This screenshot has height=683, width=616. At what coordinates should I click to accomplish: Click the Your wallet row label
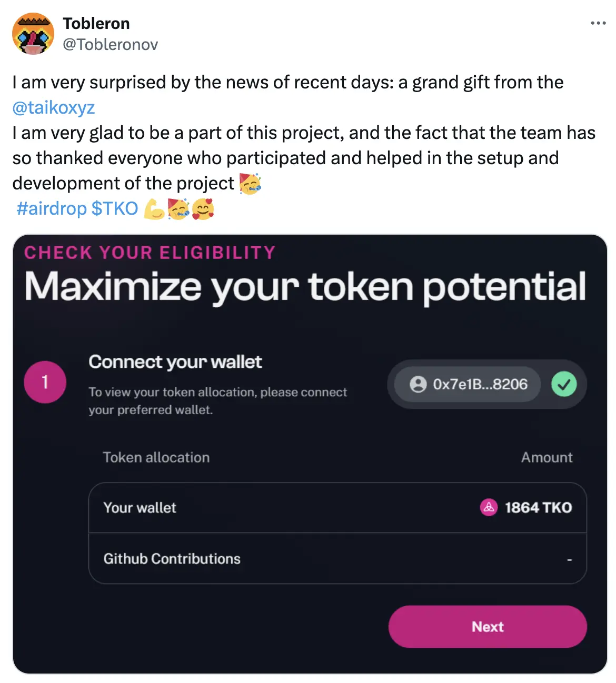click(x=140, y=507)
